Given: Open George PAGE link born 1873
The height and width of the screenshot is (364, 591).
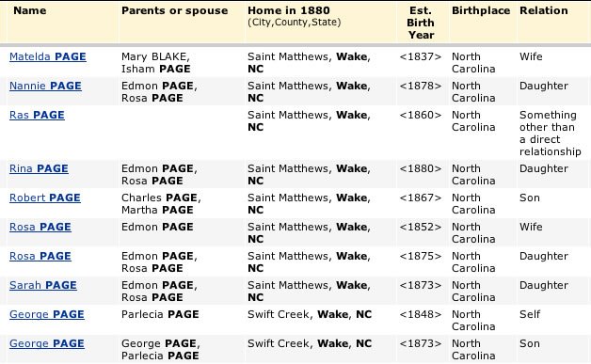Looking at the screenshot, I should [47, 343].
